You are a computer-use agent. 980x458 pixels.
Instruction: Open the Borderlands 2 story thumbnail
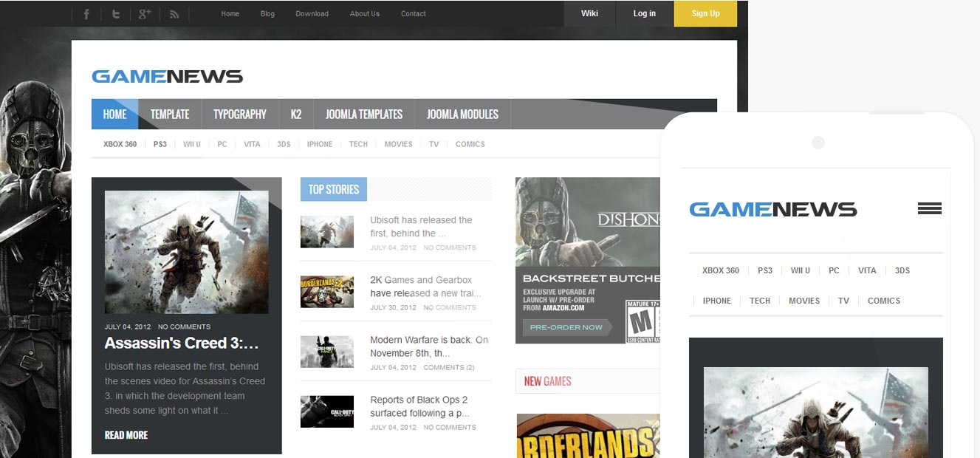(x=326, y=292)
